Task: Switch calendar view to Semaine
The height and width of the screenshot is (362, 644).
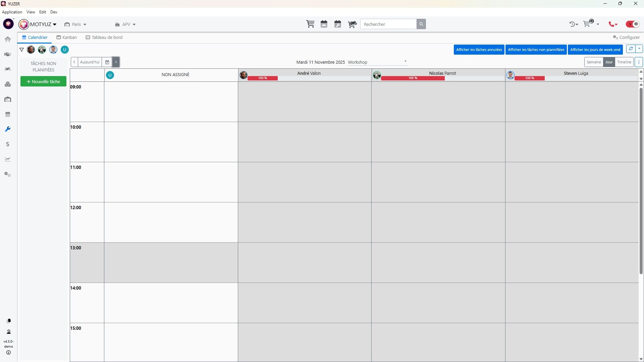Action: tap(593, 62)
